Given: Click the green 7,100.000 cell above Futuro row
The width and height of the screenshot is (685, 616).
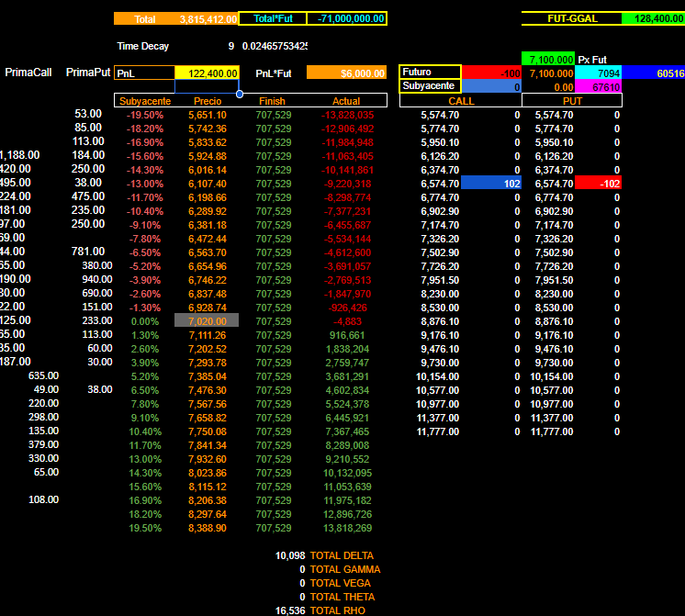Looking at the screenshot, I should [548, 59].
